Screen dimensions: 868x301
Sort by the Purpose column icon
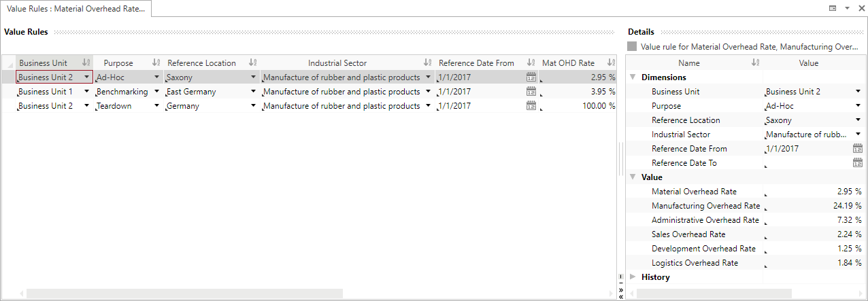coord(156,63)
